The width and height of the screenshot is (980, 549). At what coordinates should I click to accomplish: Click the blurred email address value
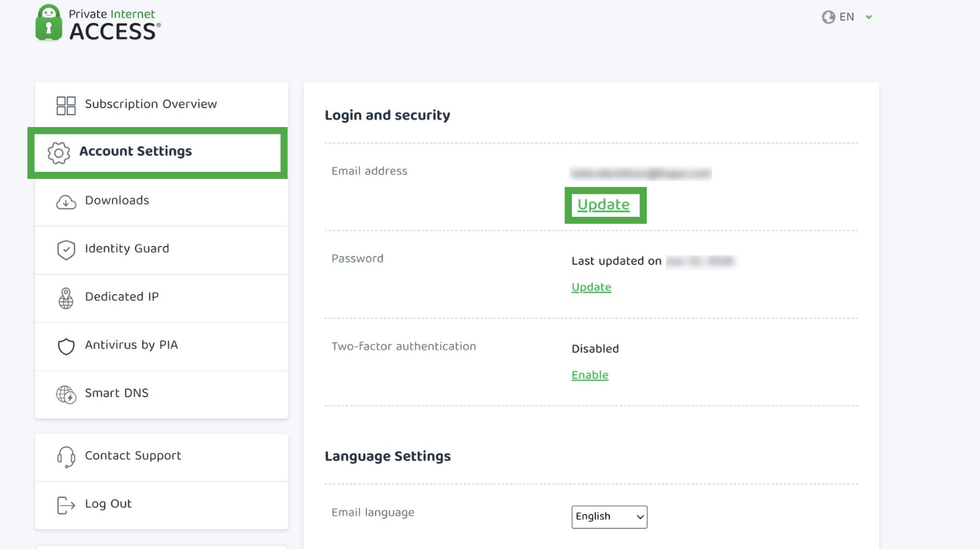(x=641, y=173)
